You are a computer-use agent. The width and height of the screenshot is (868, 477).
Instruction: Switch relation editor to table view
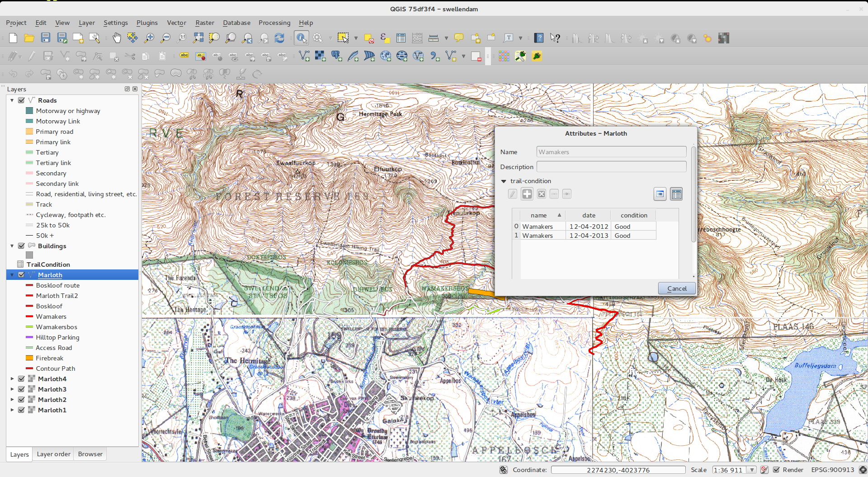(676, 194)
